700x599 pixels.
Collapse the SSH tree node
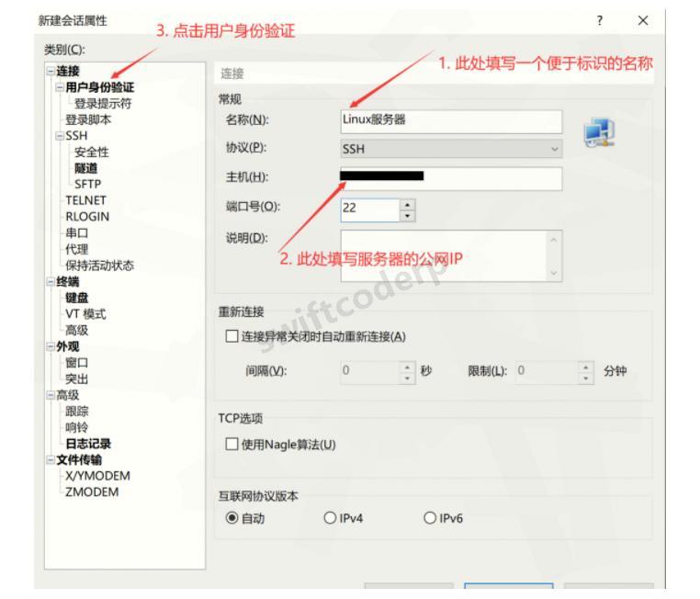[60, 136]
